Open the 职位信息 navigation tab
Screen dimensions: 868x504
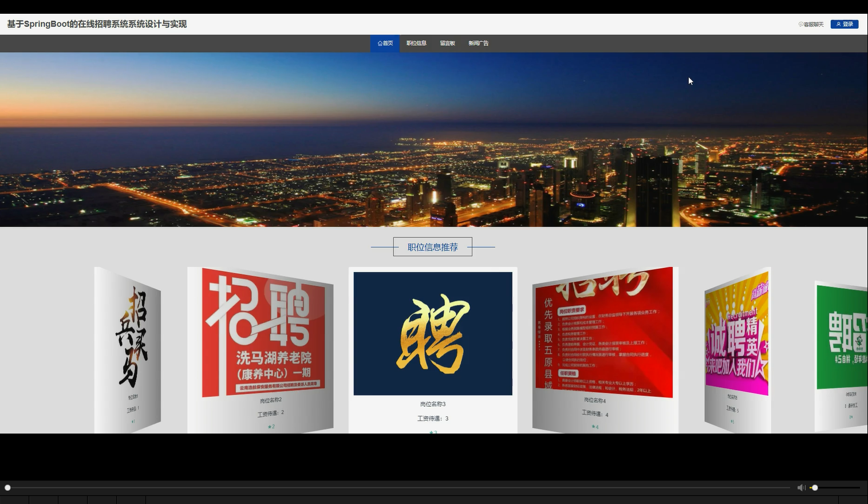click(x=416, y=44)
